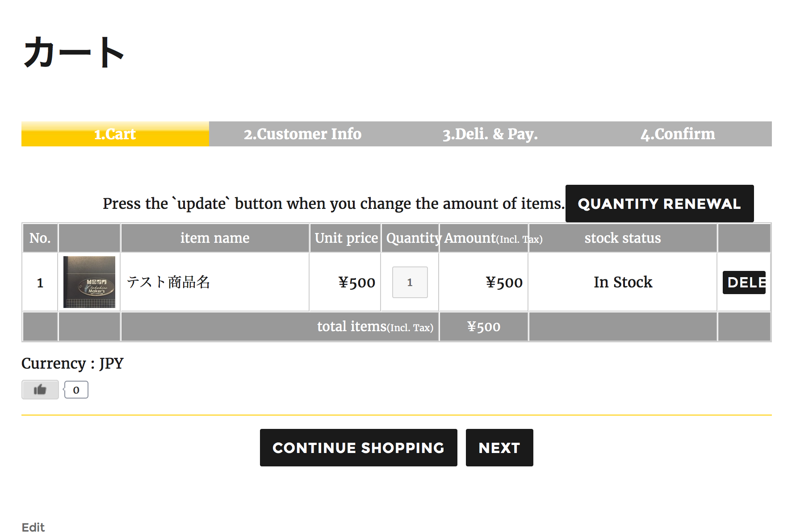Proceed with the Next button

(499, 448)
